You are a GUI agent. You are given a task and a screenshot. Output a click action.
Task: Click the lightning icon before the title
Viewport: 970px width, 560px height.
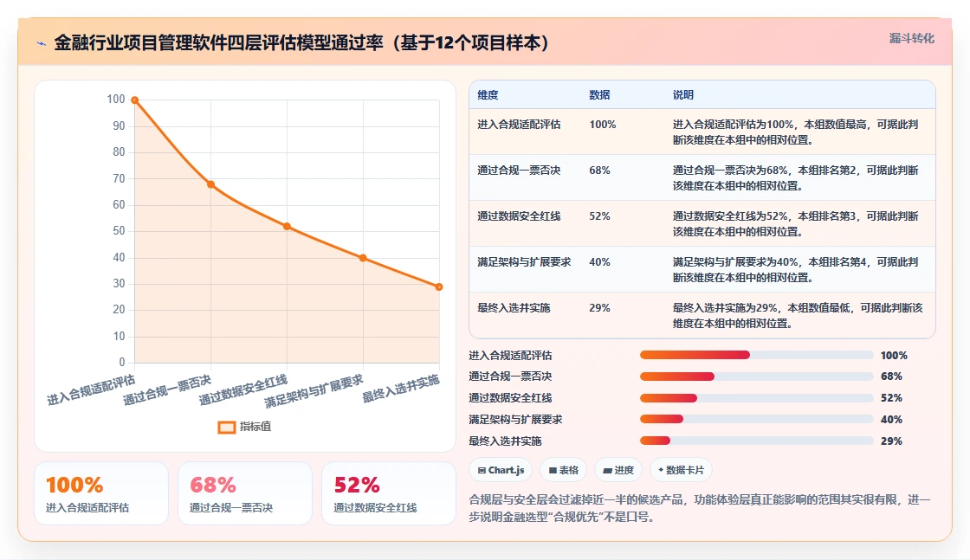pyautogui.click(x=42, y=43)
